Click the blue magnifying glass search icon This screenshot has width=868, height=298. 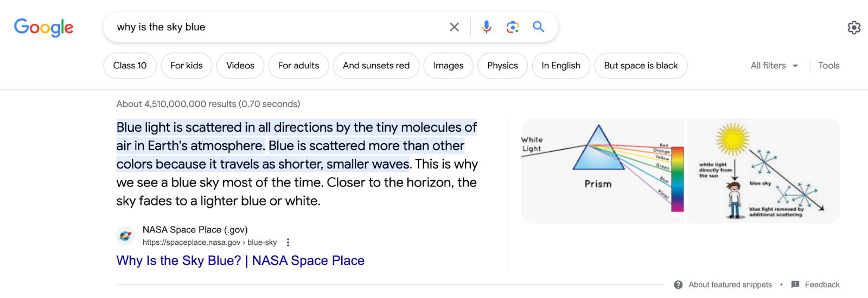(538, 27)
